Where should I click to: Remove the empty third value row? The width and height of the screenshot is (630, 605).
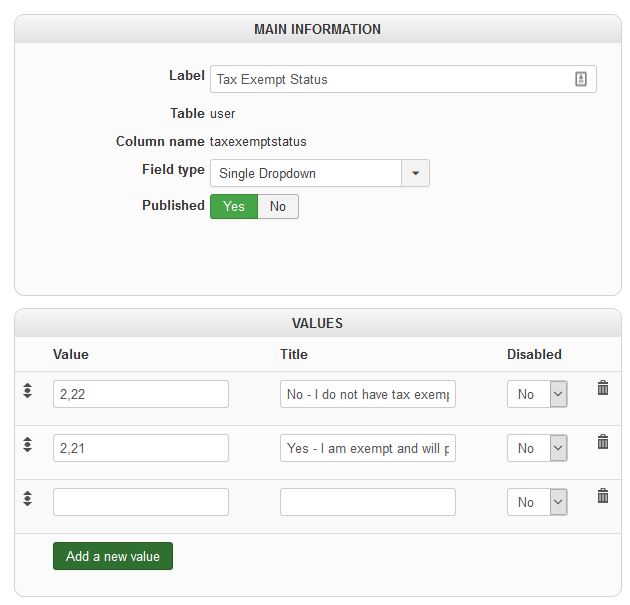pos(603,496)
